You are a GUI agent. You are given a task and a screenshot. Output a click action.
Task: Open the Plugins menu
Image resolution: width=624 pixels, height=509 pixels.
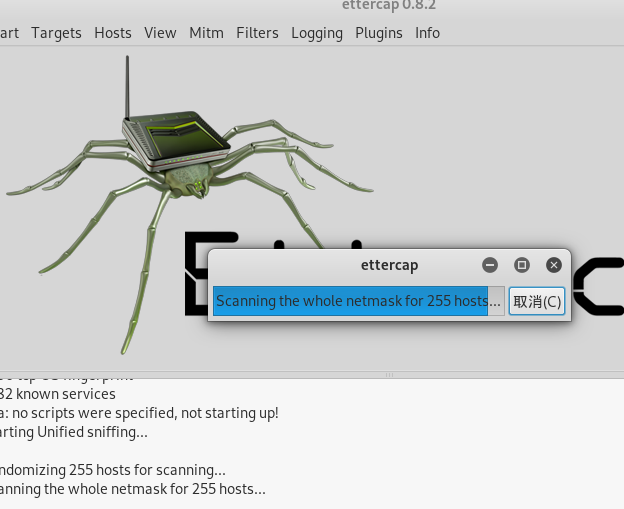coord(378,33)
